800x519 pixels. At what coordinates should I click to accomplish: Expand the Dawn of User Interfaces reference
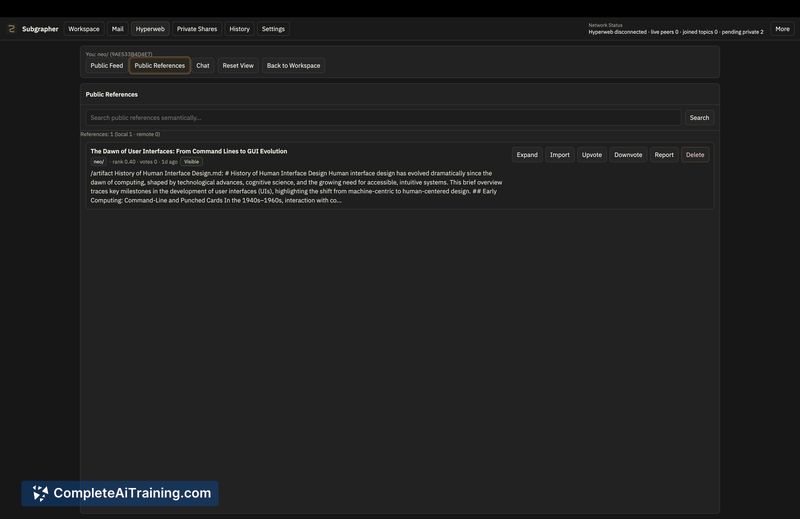point(527,155)
